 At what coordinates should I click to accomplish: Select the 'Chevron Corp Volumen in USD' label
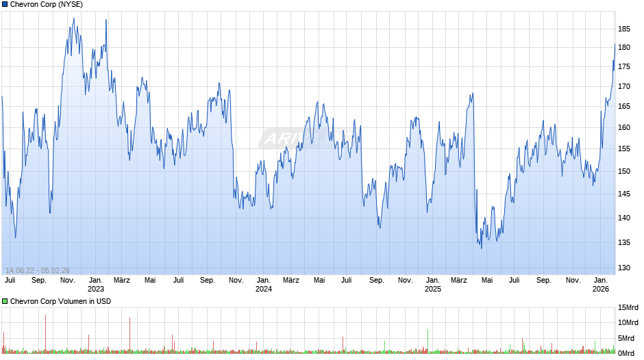pyautogui.click(x=60, y=301)
